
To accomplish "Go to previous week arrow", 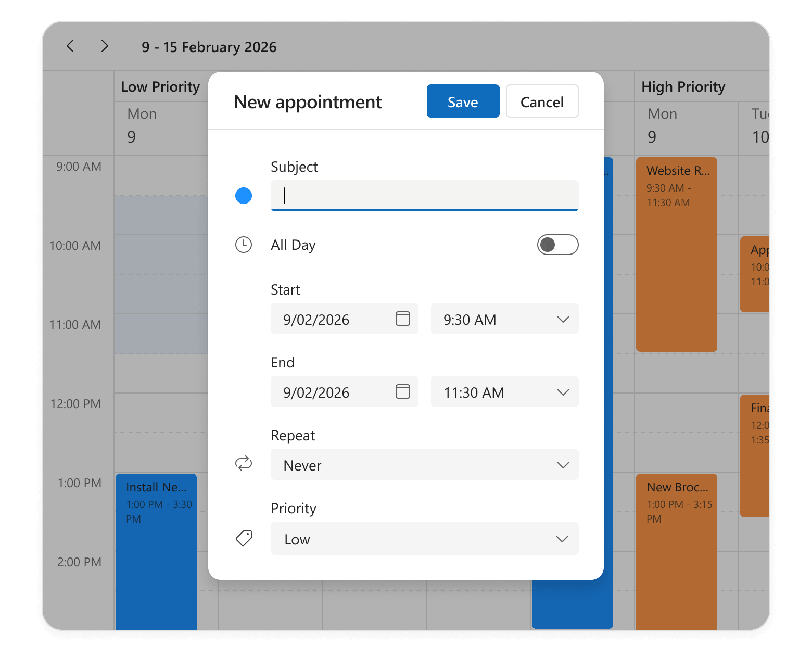I will click(70, 46).
